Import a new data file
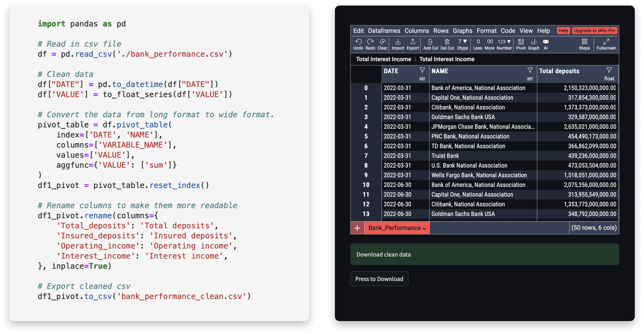Image resolution: width=644 pixels, height=334 pixels. pos(398,44)
